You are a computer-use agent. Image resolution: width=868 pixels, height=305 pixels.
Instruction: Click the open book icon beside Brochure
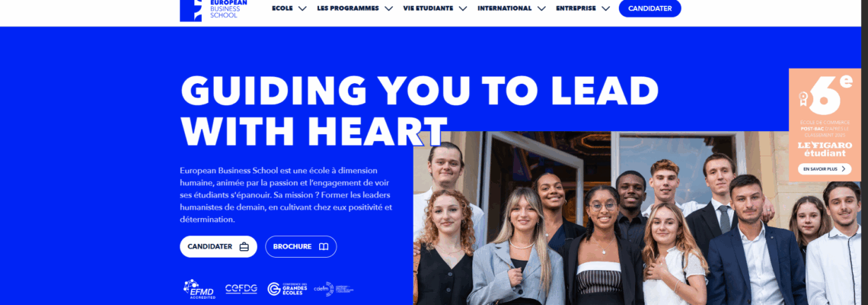(x=324, y=247)
